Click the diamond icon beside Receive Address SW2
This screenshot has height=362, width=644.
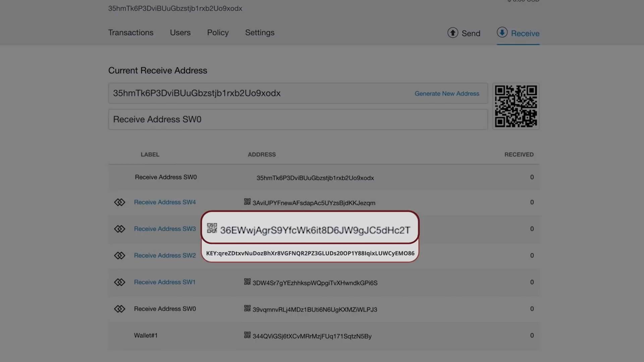119,256
